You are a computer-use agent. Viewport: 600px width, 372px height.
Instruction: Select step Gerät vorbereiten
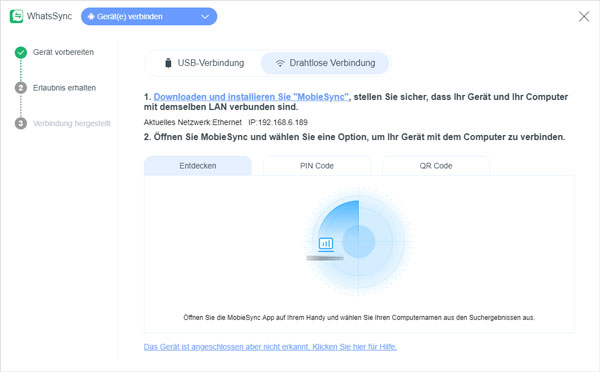(x=63, y=52)
